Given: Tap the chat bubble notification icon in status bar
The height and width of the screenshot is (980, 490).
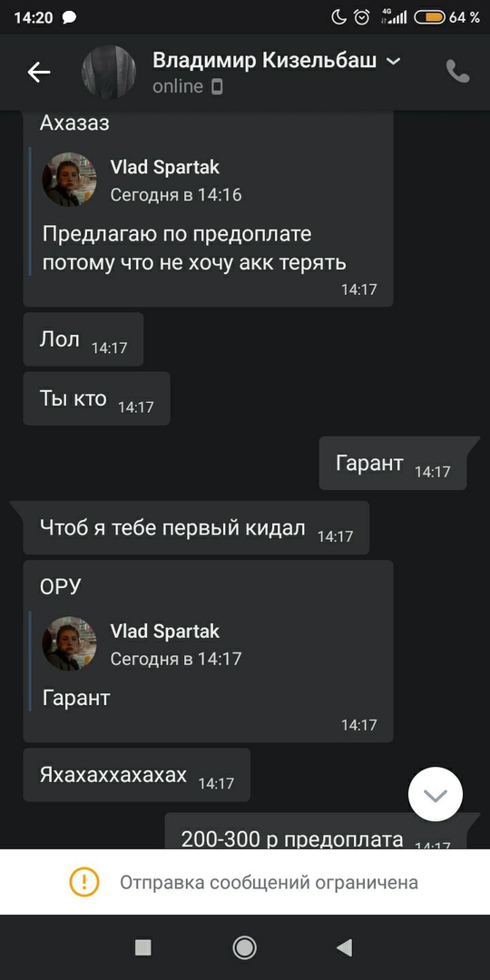Looking at the screenshot, I should [70, 17].
